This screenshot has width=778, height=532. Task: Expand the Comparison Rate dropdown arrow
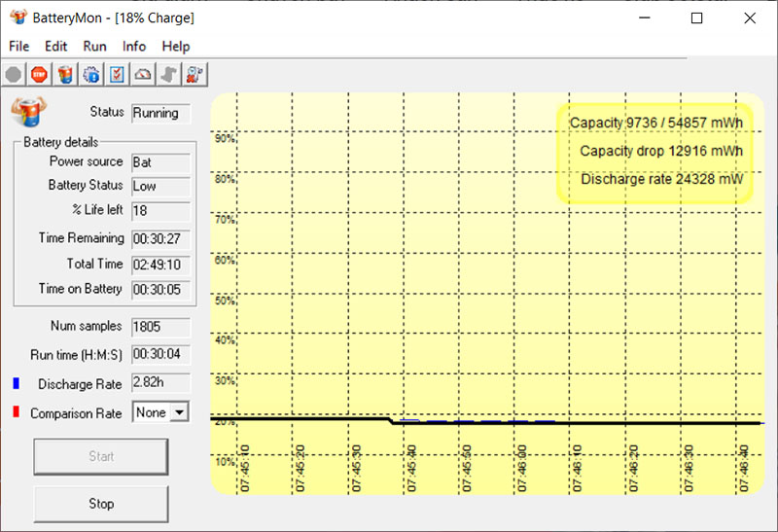point(179,412)
